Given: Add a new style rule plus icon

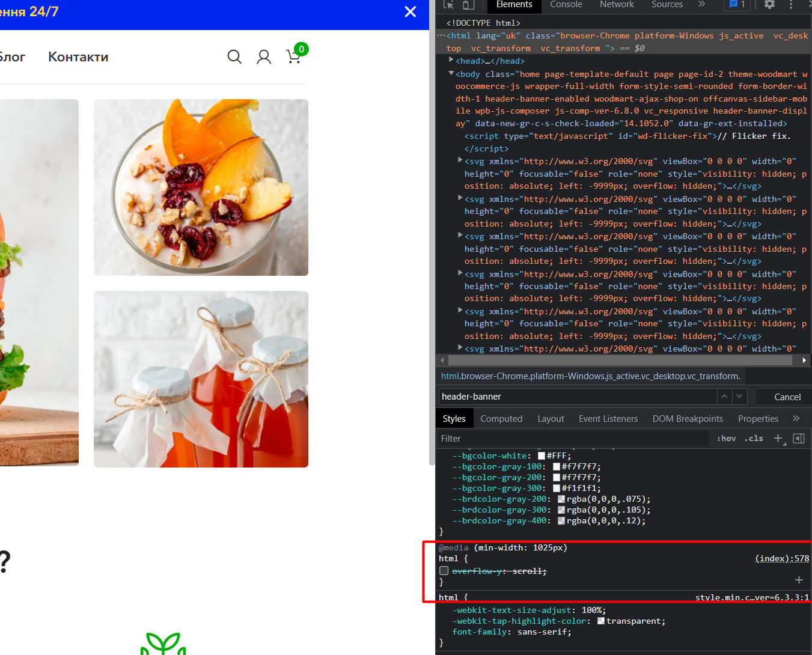Looking at the screenshot, I should tap(779, 439).
